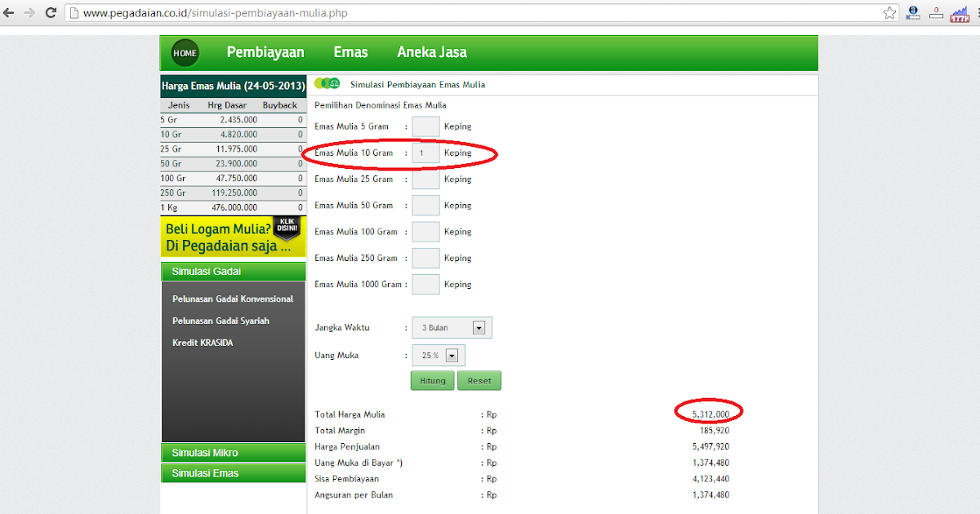The height and width of the screenshot is (514, 980).
Task: Click Pemilihan Denominasi Emas Mulia text
Action: click(381, 105)
